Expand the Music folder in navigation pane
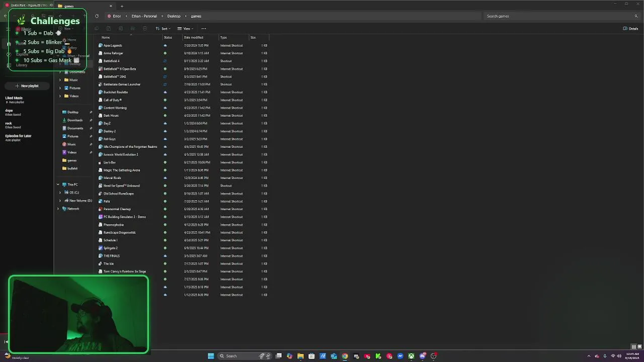 pos(60,80)
